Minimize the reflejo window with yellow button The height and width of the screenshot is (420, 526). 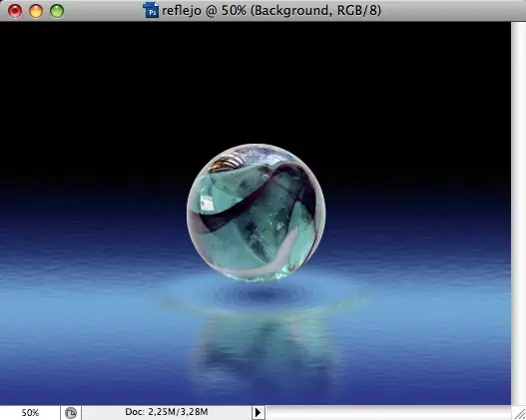pyautogui.click(x=36, y=11)
